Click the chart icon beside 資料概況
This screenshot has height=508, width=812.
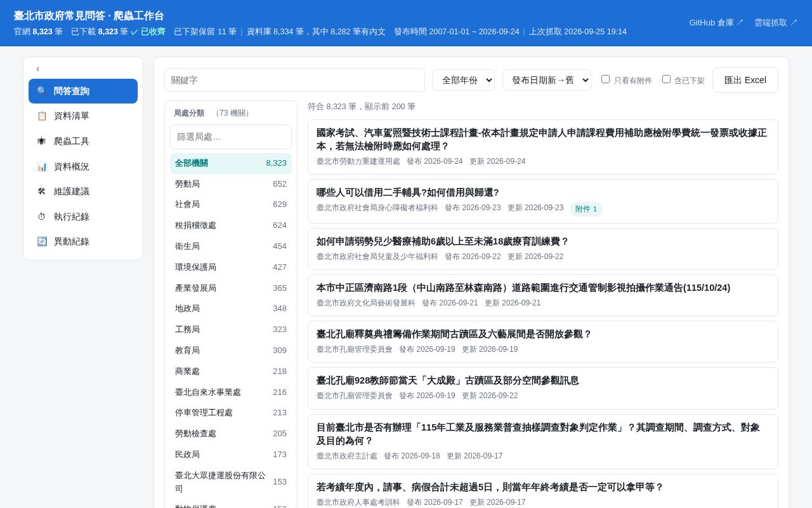(42, 166)
